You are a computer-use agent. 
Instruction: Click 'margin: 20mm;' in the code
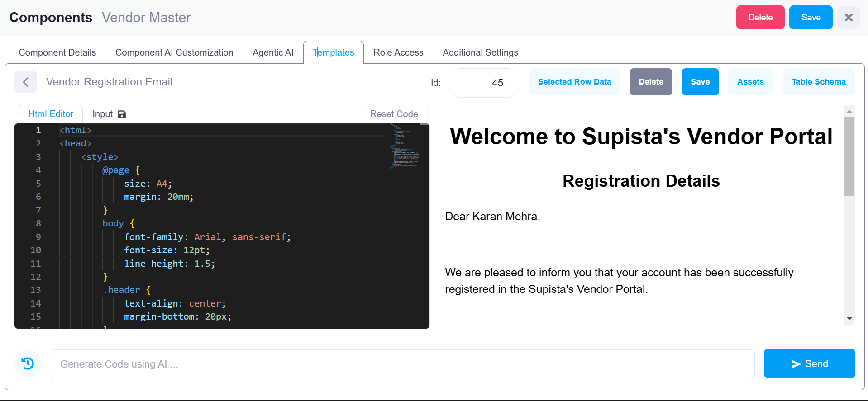[159, 197]
